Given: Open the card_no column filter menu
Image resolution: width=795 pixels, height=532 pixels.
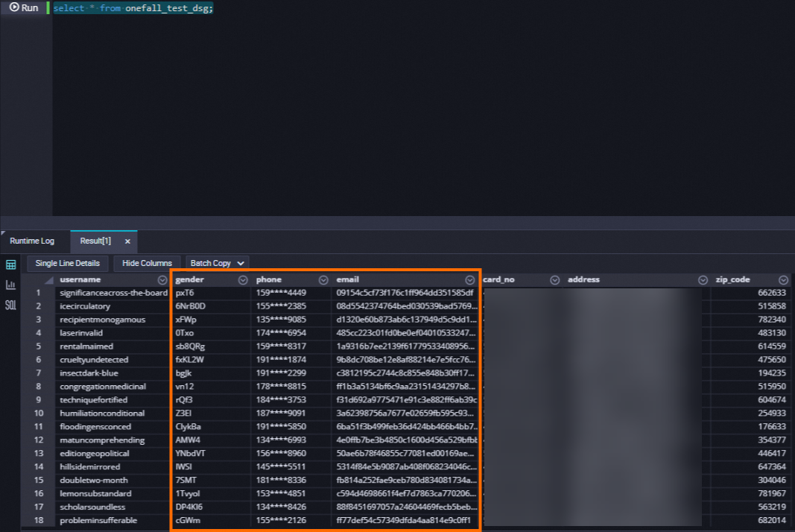Looking at the screenshot, I should point(554,280).
